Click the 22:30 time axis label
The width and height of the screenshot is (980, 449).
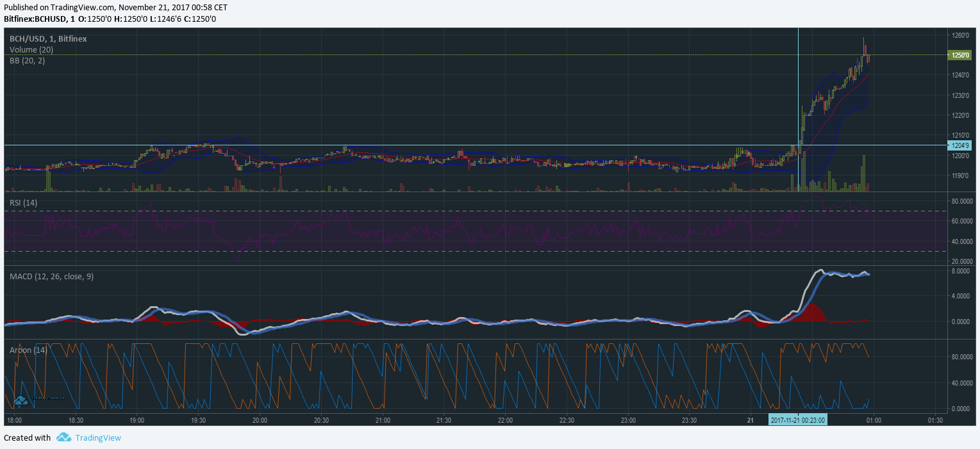[x=567, y=420]
